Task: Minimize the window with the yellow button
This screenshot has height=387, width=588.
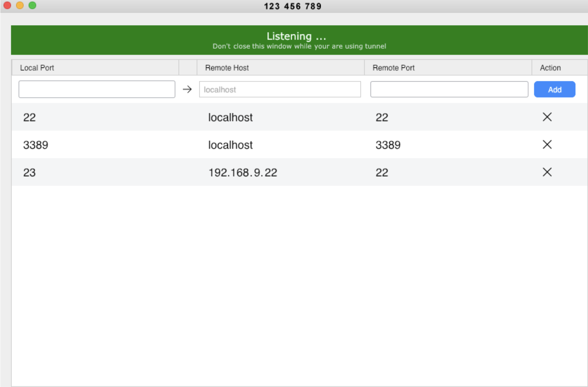Action: click(x=20, y=5)
